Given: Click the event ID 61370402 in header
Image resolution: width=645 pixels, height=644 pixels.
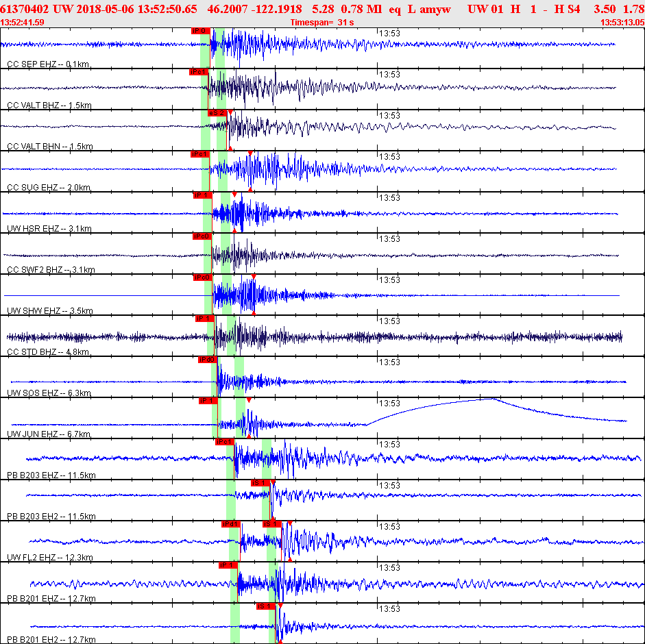Looking at the screenshot, I should pyautogui.click(x=24, y=9).
